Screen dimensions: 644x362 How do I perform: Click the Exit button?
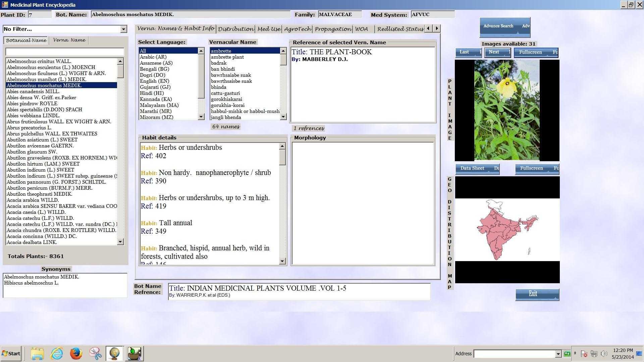[533, 294]
